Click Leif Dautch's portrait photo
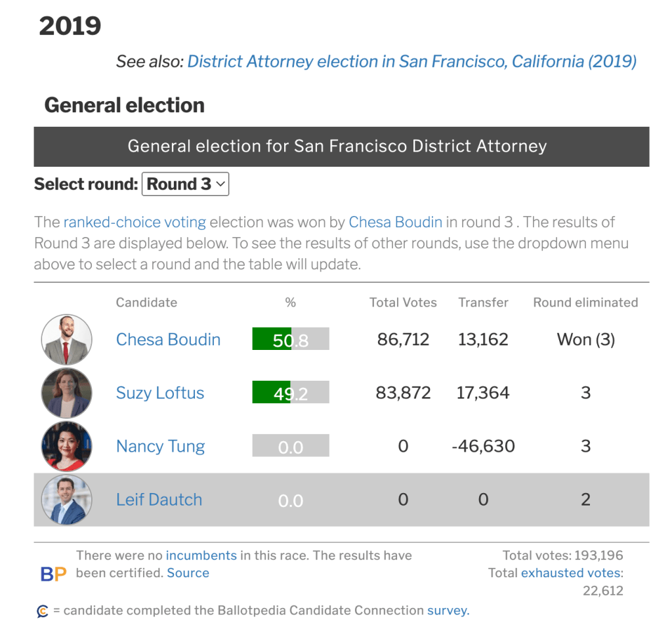672x627 pixels. coord(66,500)
